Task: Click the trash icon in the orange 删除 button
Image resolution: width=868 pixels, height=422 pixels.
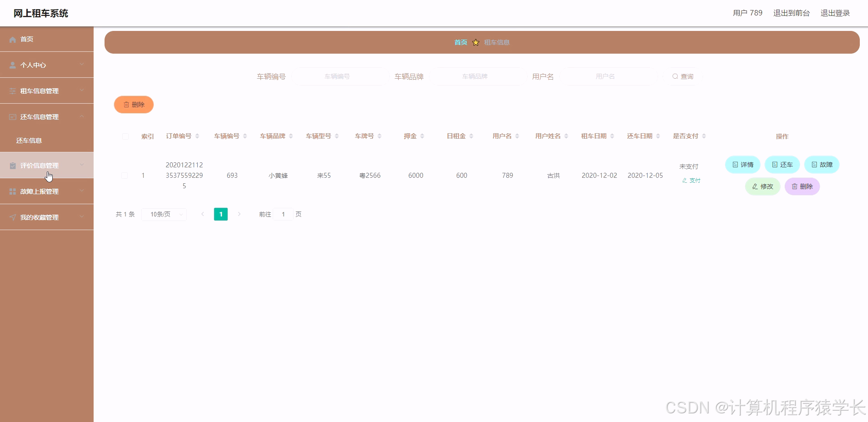Action: [126, 105]
